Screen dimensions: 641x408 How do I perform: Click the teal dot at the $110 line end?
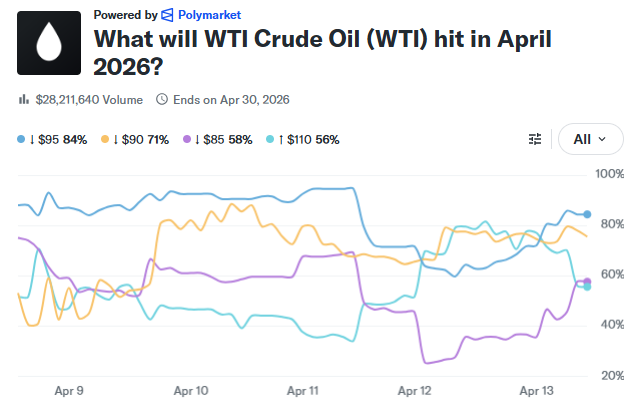587,287
